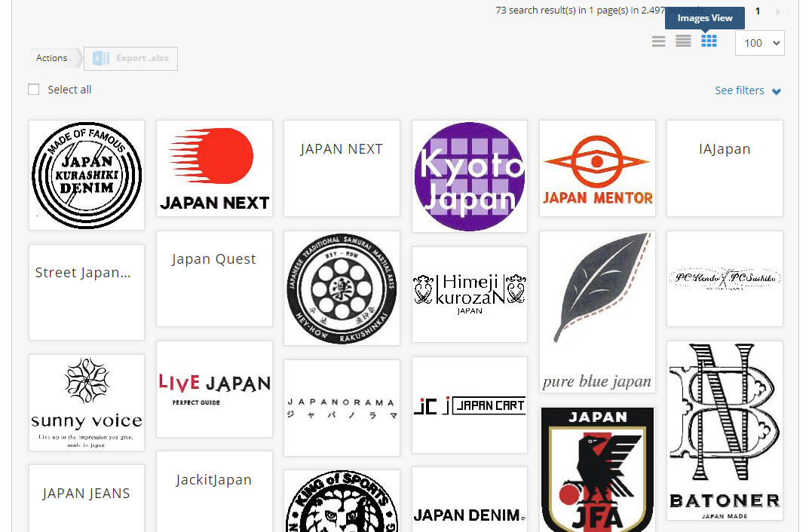Open the red sun JAPAN NEXT logo
This screenshot has height=532, width=812.
[x=214, y=169]
